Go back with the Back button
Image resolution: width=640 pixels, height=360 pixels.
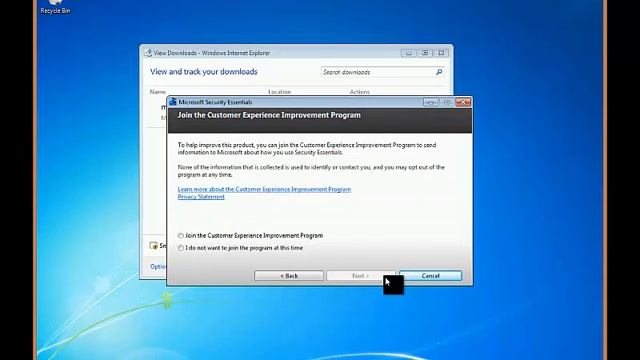click(289, 276)
